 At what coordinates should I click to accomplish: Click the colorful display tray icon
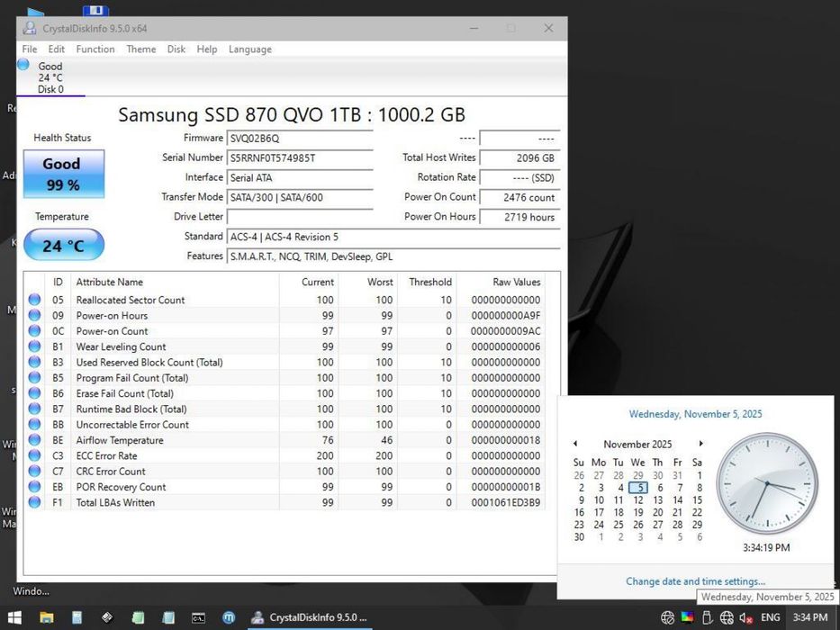(687, 617)
